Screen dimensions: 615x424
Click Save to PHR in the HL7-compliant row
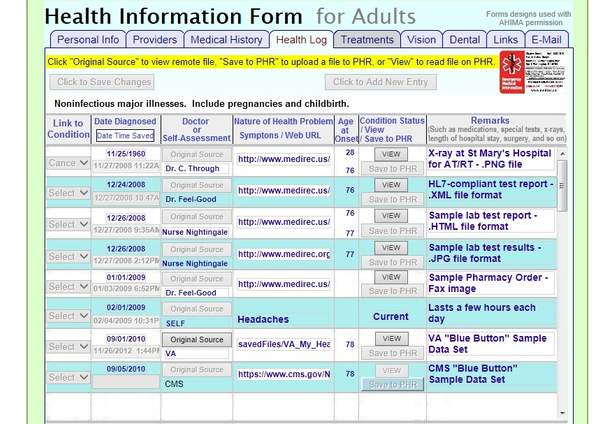[393, 200]
